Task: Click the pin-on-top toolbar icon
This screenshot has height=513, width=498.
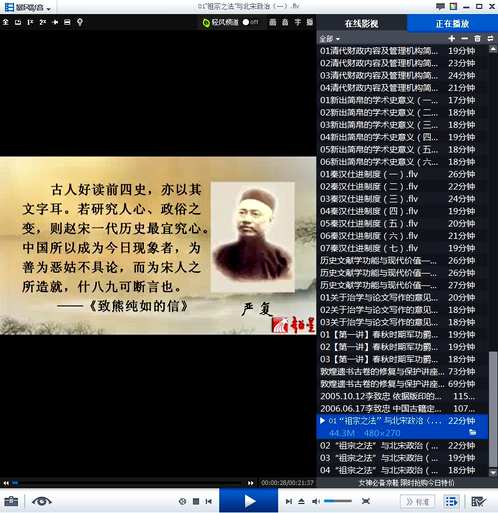Action: pyautogui.click(x=55, y=22)
